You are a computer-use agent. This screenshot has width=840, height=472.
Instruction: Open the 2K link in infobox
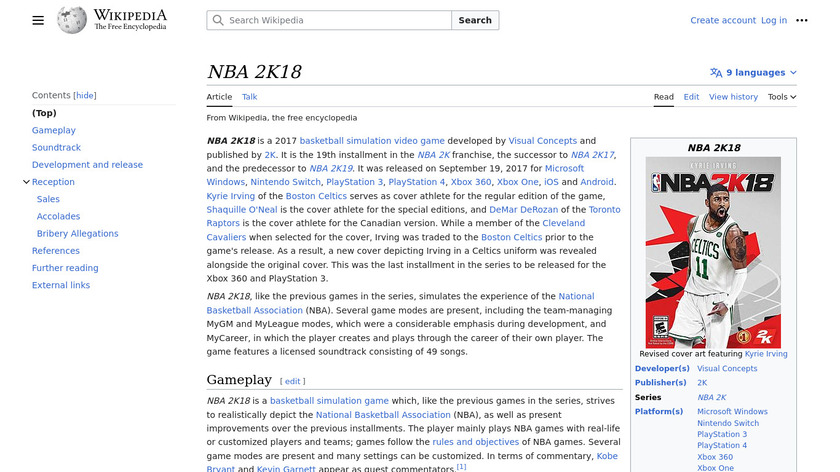pos(702,383)
